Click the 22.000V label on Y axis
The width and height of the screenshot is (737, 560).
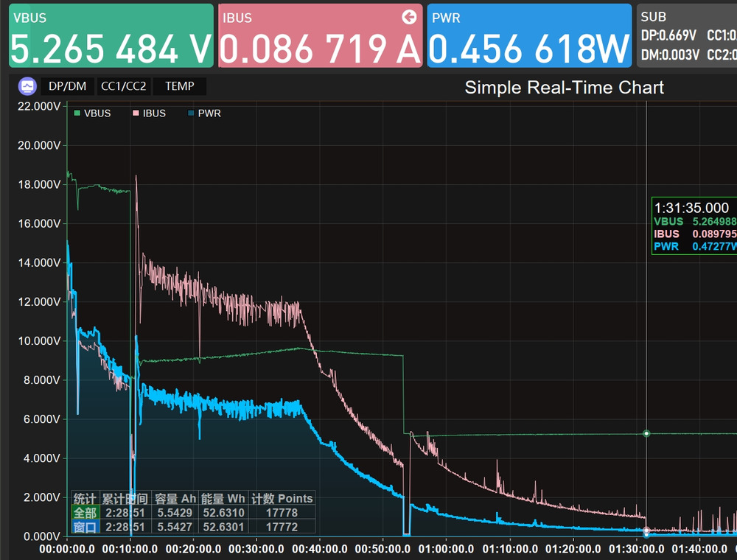[x=37, y=106]
